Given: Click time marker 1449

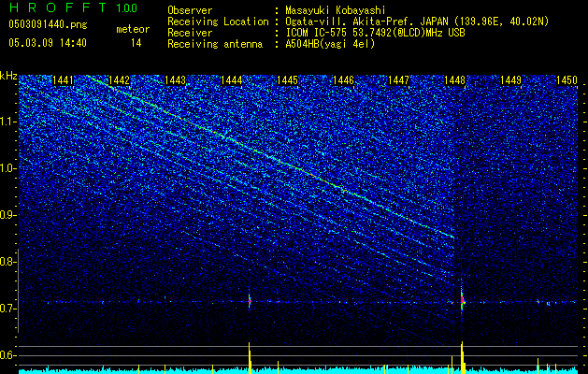Looking at the screenshot, I should pos(510,80).
